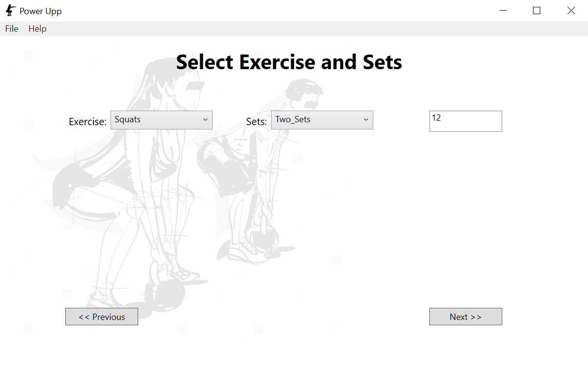Click the lightning icon in the title bar
588x374 pixels.
click(10, 10)
